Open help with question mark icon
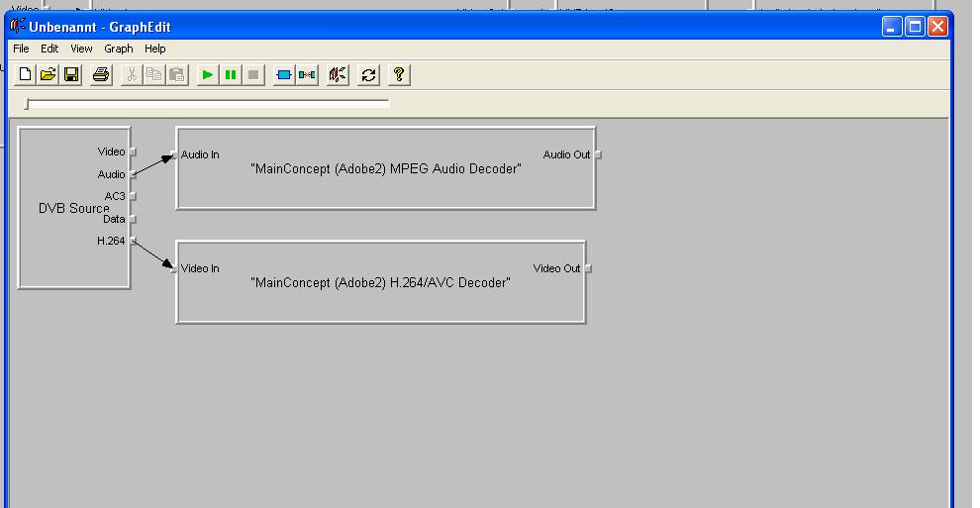This screenshot has width=980, height=508. 399,75
